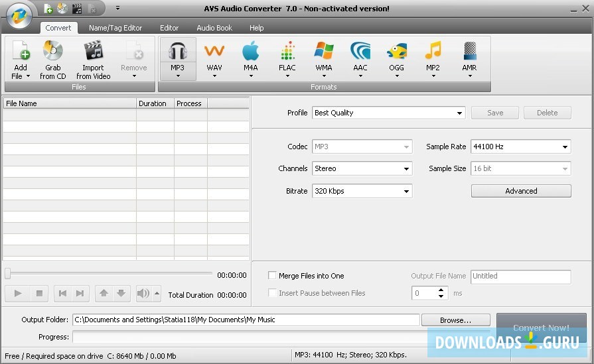Click the Output Folder path field
Viewport: 594px width, 364px height.
pos(246,320)
